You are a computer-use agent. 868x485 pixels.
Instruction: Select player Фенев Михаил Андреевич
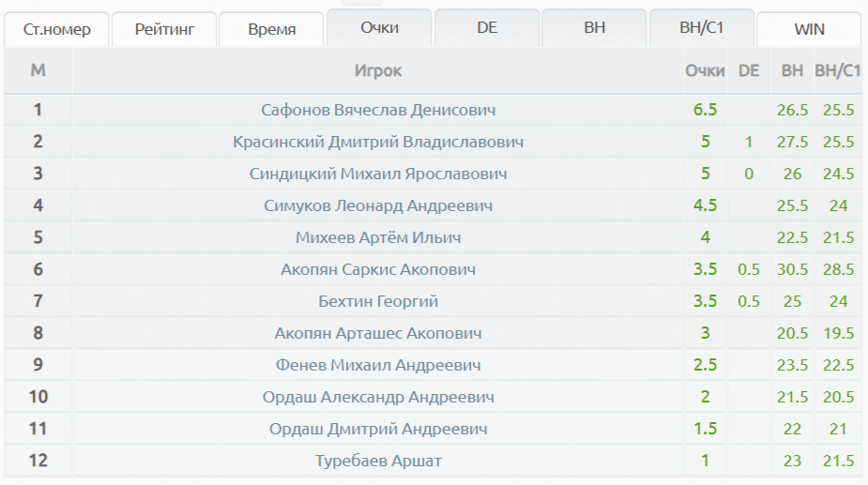tap(378, 365)
